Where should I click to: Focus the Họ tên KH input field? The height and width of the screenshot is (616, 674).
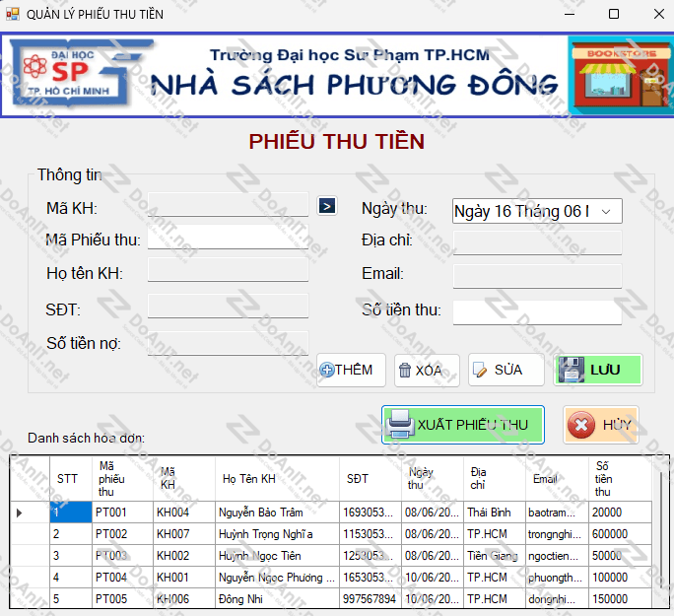point(229,270)
